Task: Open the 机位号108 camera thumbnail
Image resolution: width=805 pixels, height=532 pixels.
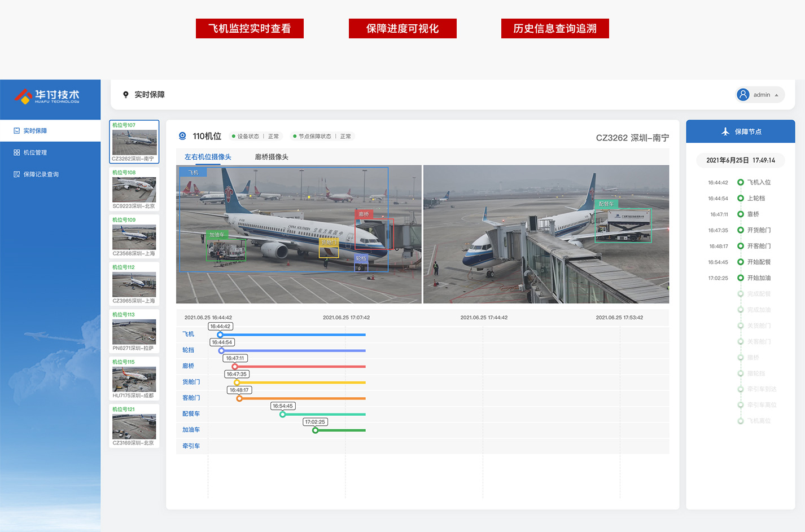Action: tap(134, 189)
